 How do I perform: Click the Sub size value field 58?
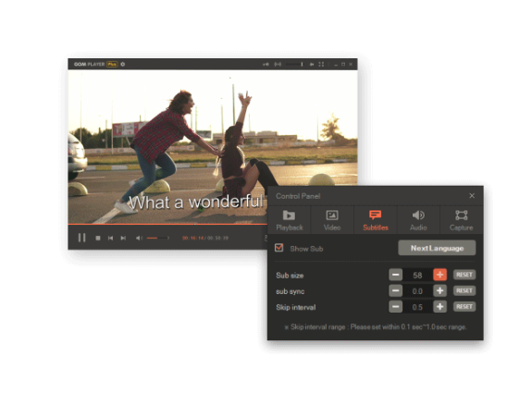click(417, 275)
